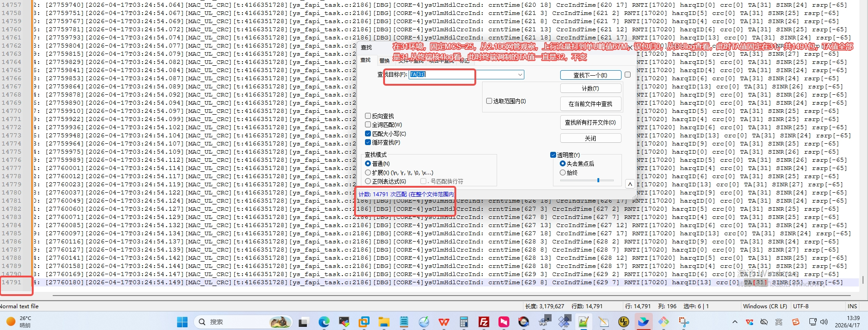Collapse the find dialog with the chevron
This screenshot has width=868, height=330.
tap(630, 184)
